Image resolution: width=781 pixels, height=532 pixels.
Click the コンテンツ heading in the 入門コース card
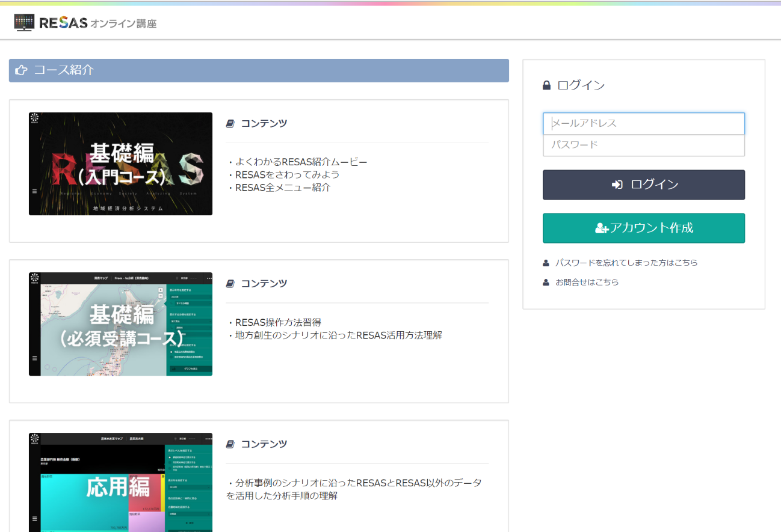(264, 124)
